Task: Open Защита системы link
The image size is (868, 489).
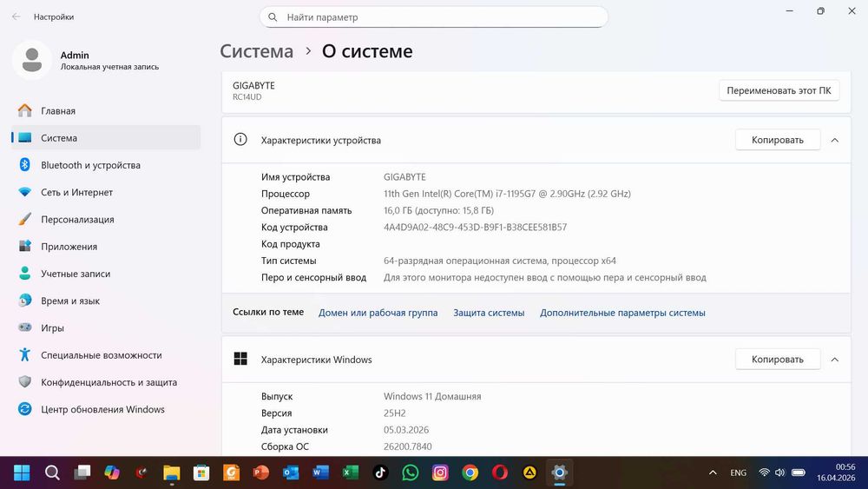Action: pos(489,313)
